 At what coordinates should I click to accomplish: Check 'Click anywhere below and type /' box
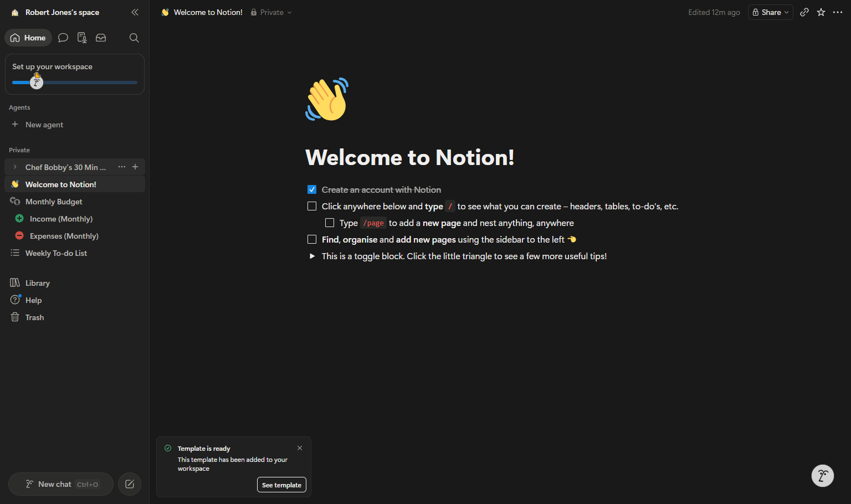coord(312,206)
